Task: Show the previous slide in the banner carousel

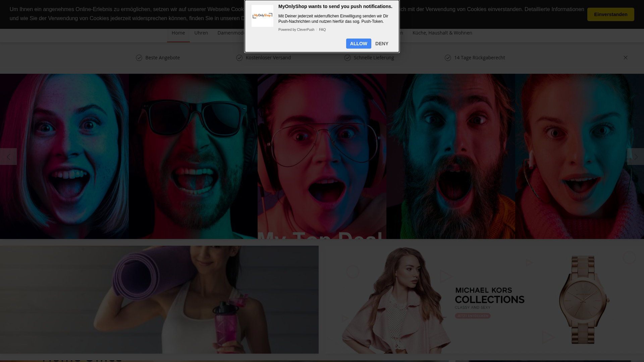Action: point(8,157)
